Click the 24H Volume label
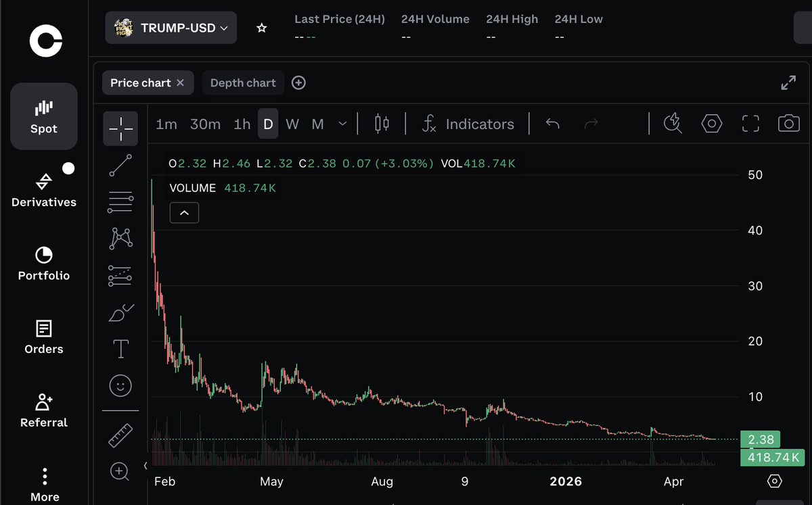The width and height of the screenshot is (812, 505). [x=435, y=19]
